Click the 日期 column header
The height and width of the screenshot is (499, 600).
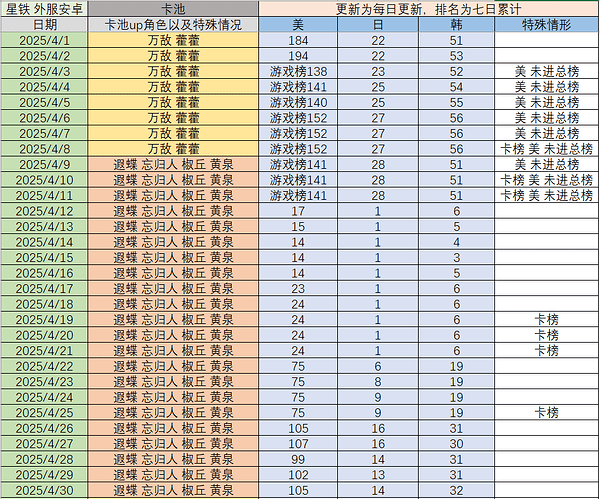point(44,24)
